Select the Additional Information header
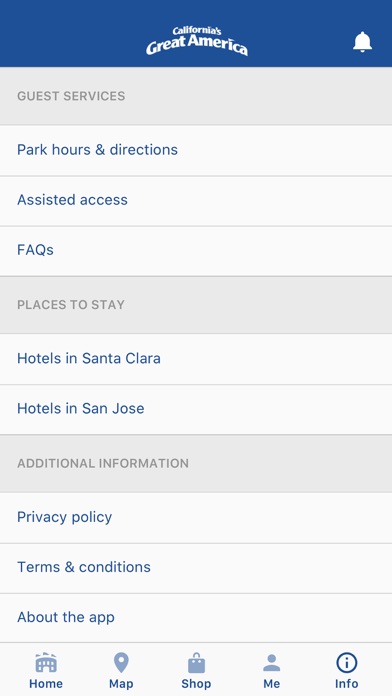 pos(103,463)
